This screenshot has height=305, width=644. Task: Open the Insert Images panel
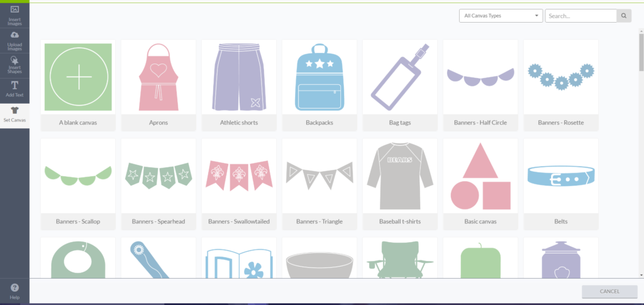coord(14,16)
